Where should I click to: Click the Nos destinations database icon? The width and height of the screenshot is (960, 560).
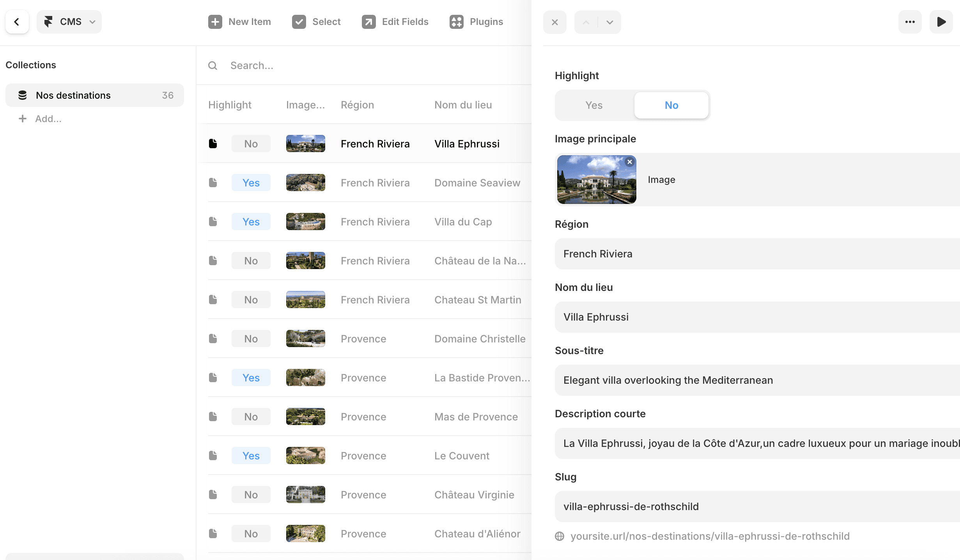(23, 95)
